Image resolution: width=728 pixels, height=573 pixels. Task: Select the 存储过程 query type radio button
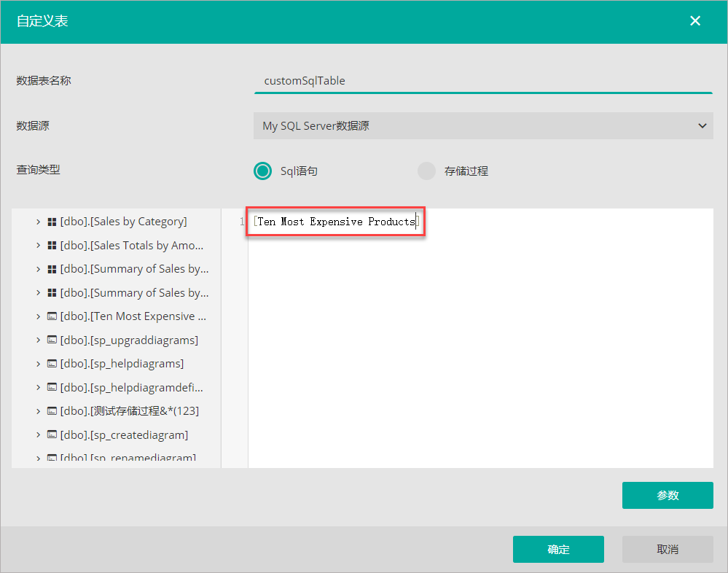coord(426,171)
